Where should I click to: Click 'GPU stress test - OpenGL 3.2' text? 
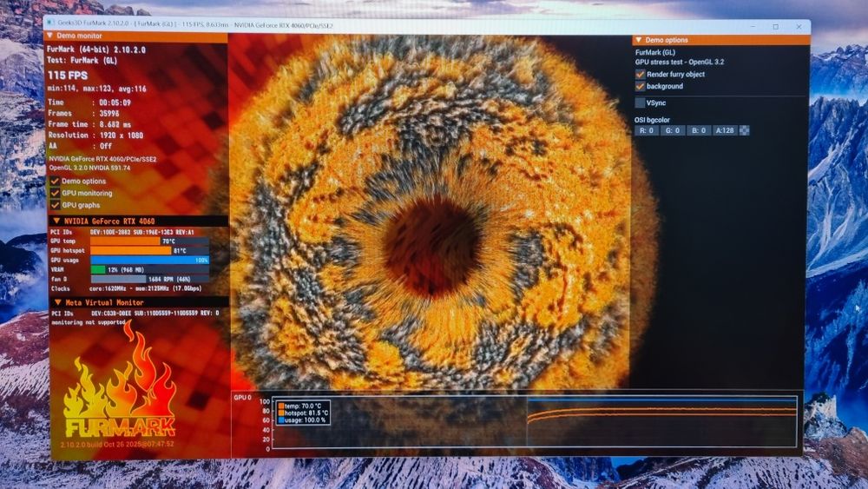tap(680, 62)
